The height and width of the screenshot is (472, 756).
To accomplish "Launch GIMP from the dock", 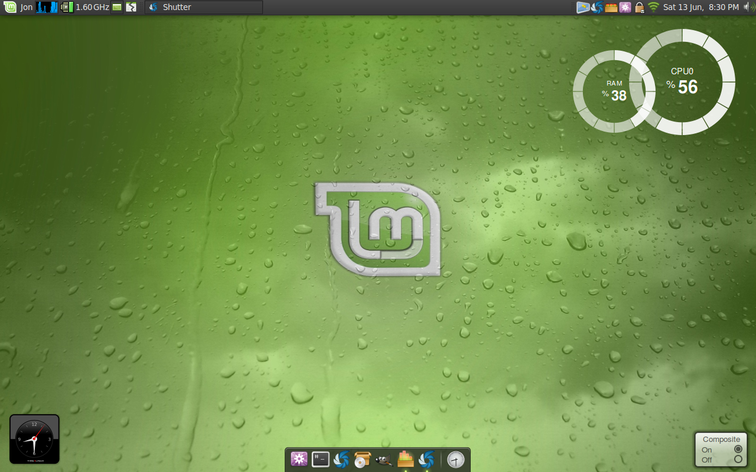I will click(383, 460).
